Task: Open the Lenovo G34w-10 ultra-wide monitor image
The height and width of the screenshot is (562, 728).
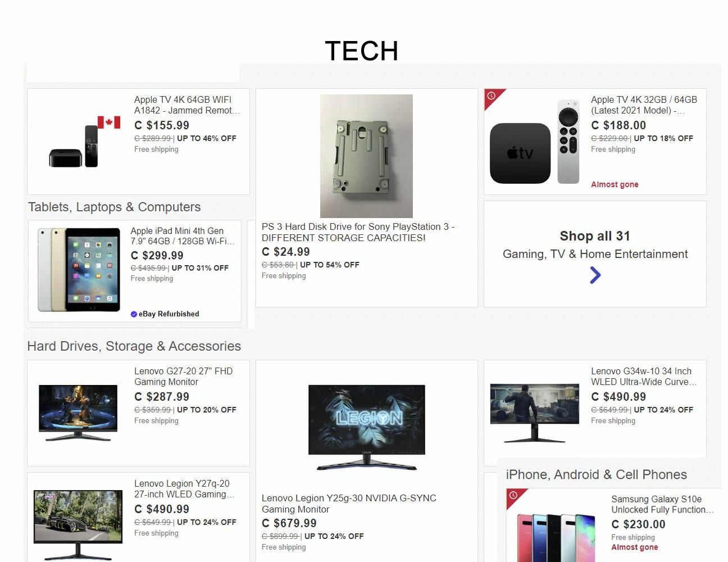Action: pos(535,413)
